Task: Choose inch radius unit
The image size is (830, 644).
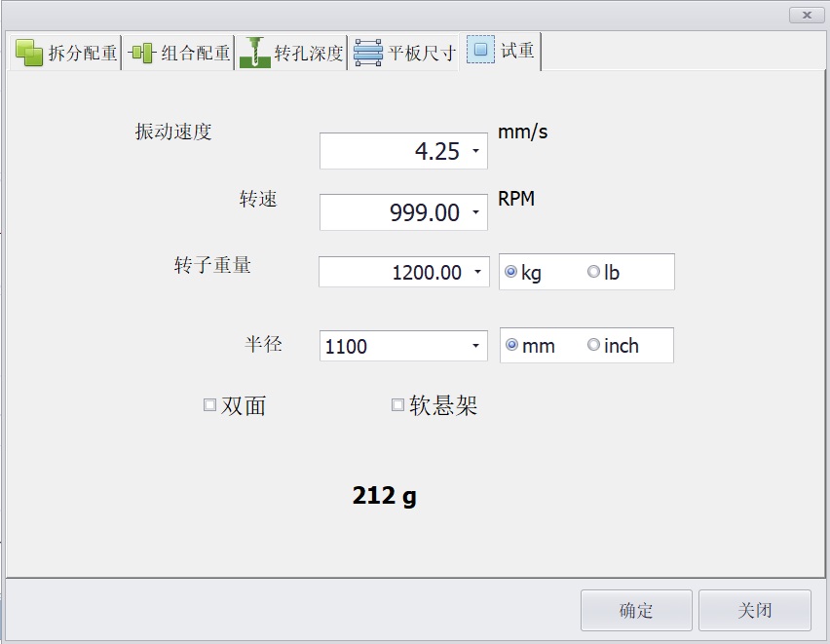Action: pos(613,345)
